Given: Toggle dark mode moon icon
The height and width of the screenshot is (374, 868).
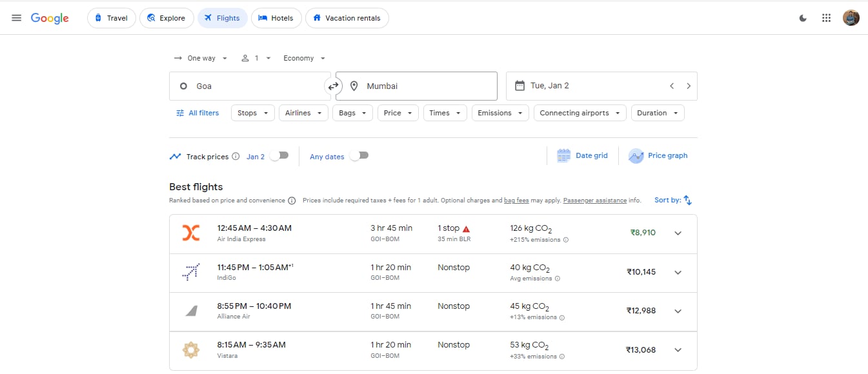Looking at the screenshot, I should tap(803, 18).
